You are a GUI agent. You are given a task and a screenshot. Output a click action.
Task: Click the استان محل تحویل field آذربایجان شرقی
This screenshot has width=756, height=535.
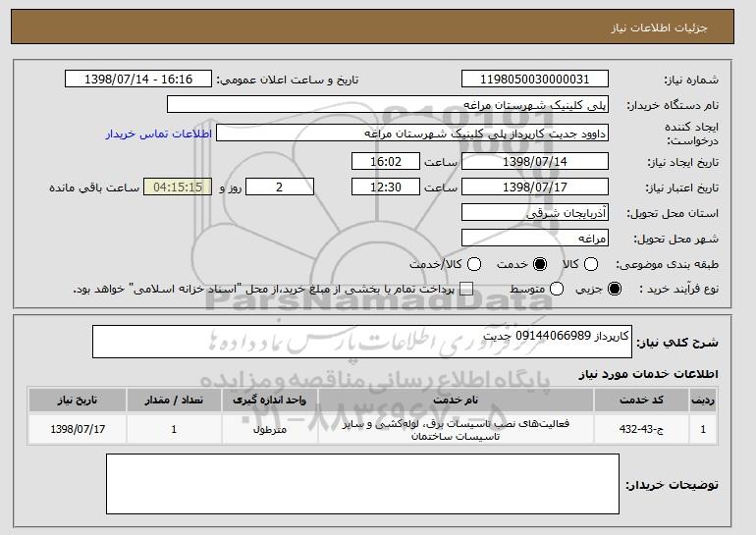click(x=535, y=213)
